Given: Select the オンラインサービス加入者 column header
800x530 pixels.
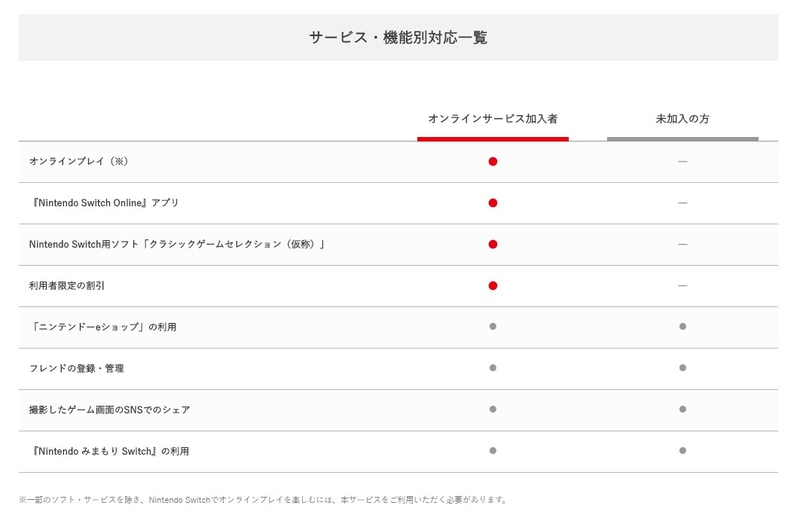Looking at the screenshot, I should pos(493,118).
